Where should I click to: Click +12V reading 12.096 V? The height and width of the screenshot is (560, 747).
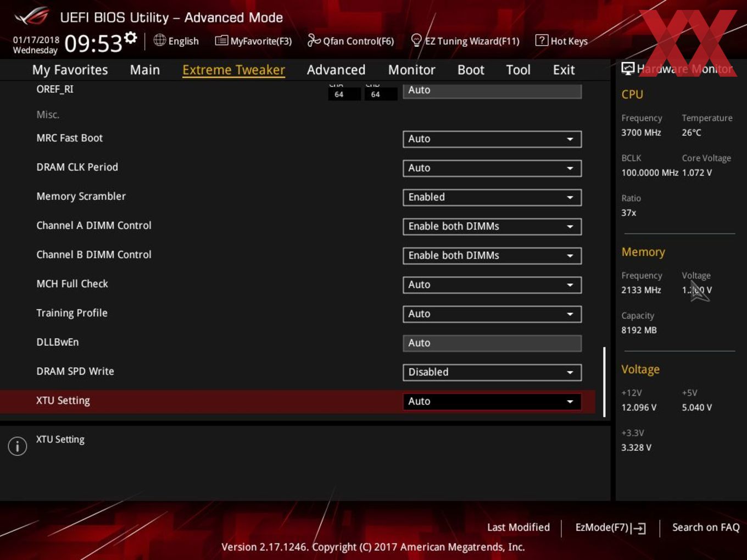click(x=639, y=407)
